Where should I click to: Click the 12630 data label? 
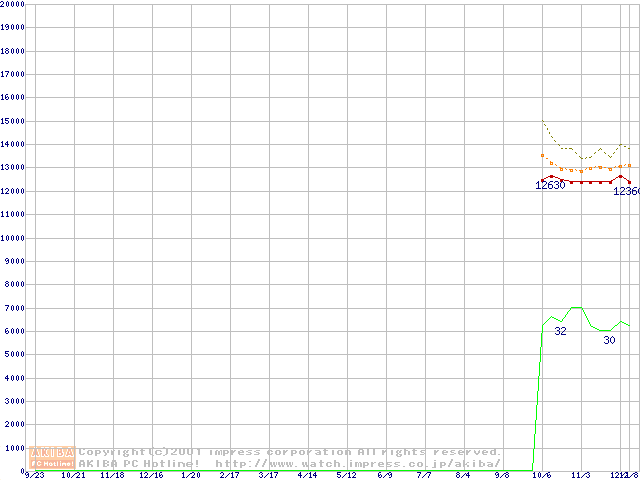[x=550, y=185]
